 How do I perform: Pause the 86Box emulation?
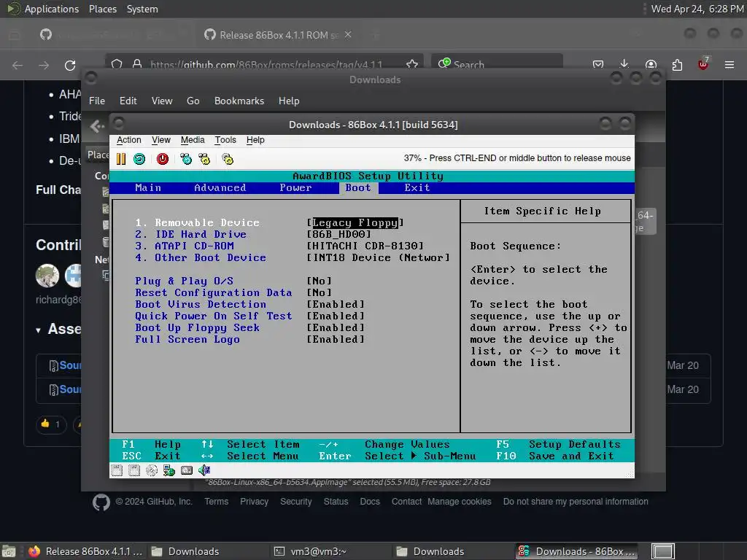[121, 159]
